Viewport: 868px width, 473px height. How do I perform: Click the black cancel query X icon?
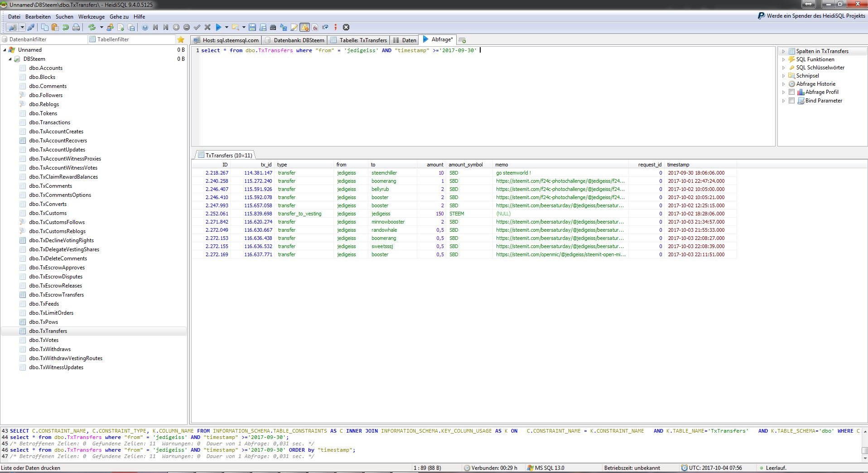point(346,27)
